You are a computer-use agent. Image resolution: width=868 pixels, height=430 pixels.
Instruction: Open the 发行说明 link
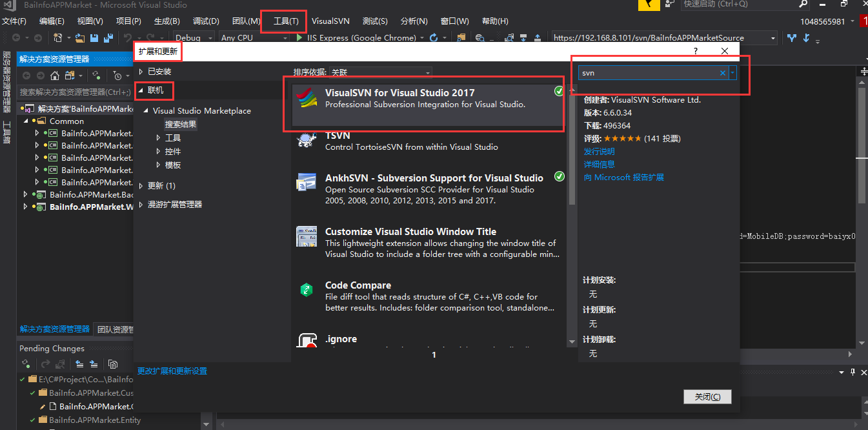[x=600, y=151]
